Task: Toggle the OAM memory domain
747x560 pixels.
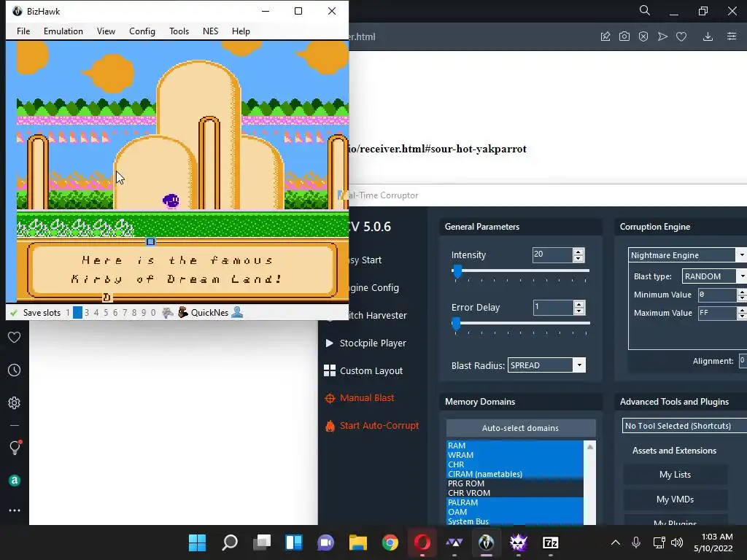Action: coord(514,512)
